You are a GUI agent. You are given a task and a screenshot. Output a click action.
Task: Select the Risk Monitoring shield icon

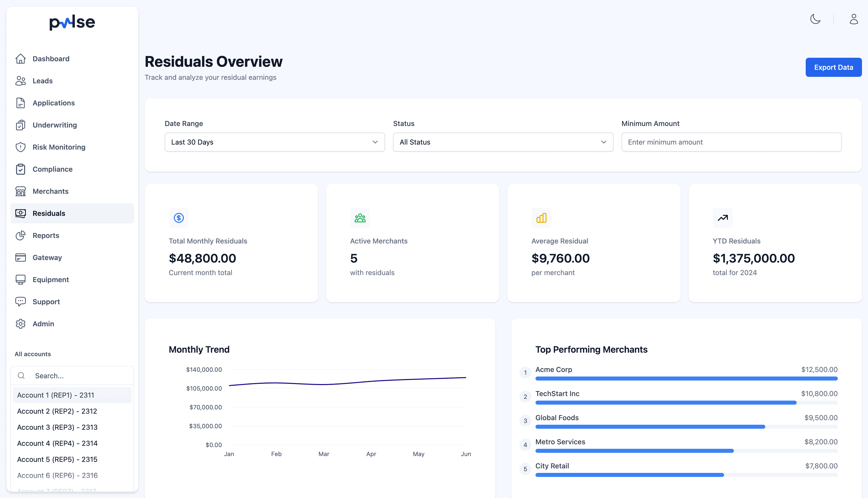[x=21, y=147]
